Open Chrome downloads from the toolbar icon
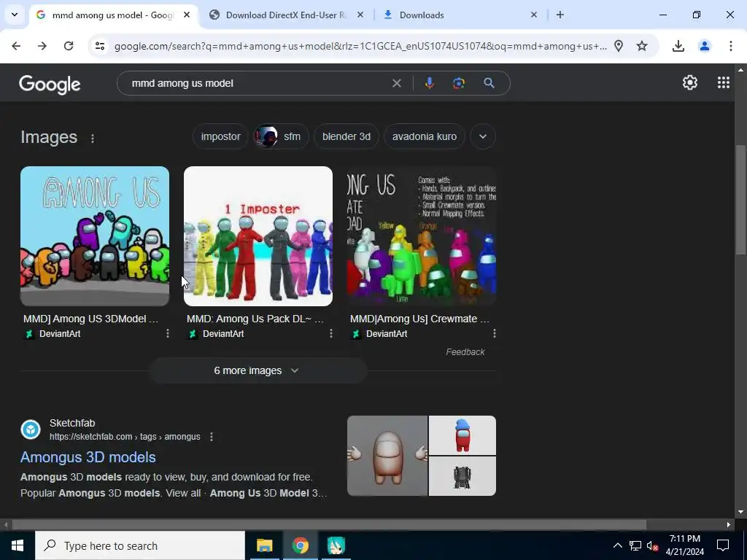This screenshot has height=560, width=747. pyautogui.click(x=678, y=46)
